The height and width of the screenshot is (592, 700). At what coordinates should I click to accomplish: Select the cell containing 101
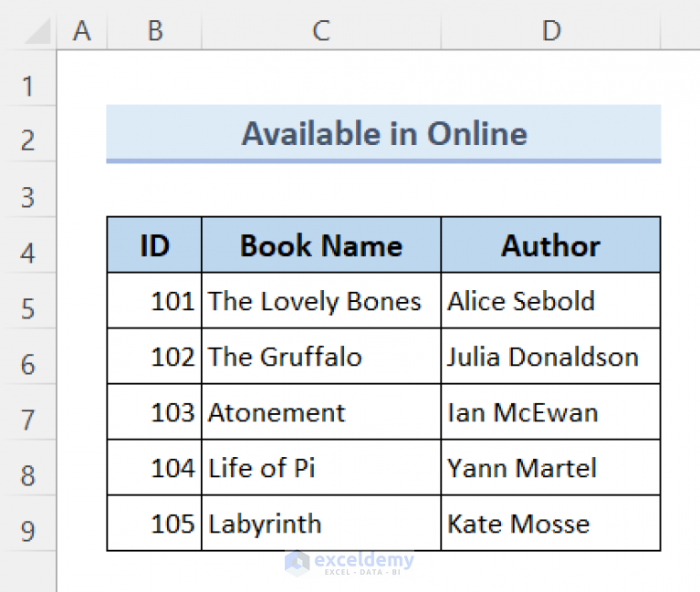[154, 301]
